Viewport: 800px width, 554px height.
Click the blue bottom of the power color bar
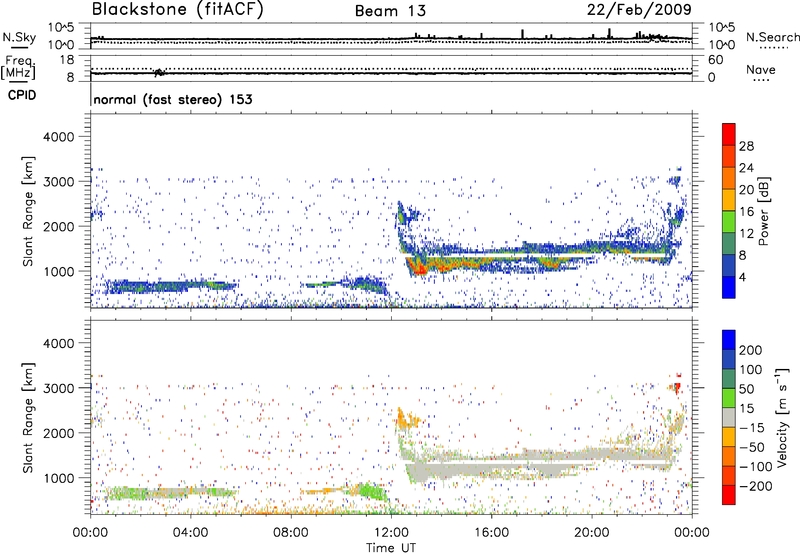click(729, 287)
